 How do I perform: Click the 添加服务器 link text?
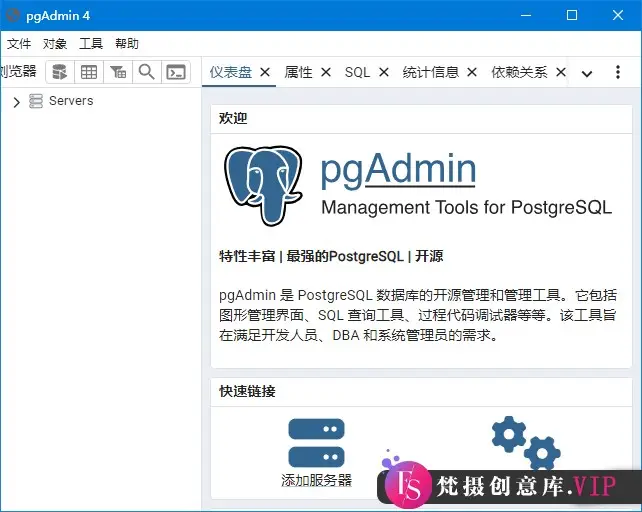316,480
